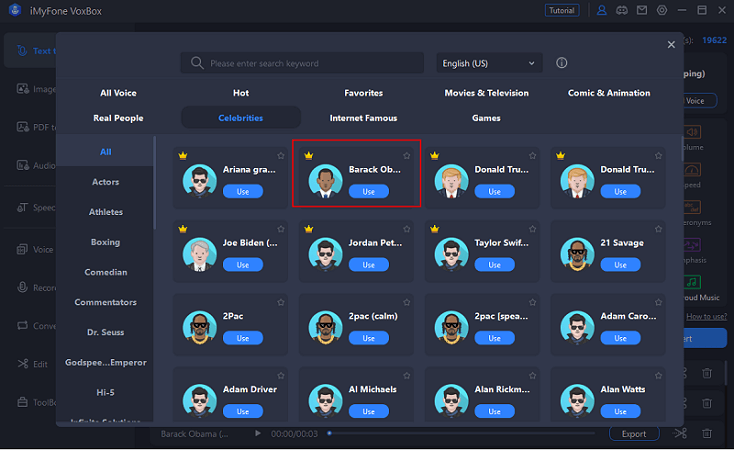Favorite the 21 Savage voice star
Viewport: 734px width, 450px height.
point(658,229)
